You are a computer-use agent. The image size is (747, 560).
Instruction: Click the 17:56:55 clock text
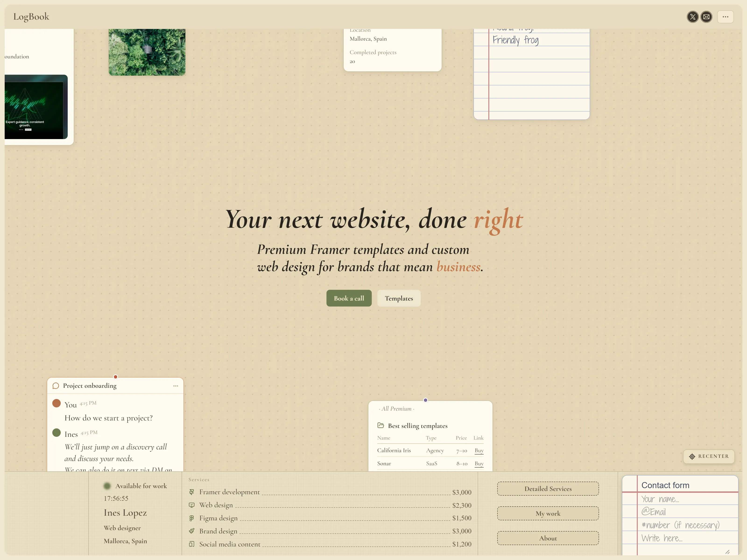116,498
